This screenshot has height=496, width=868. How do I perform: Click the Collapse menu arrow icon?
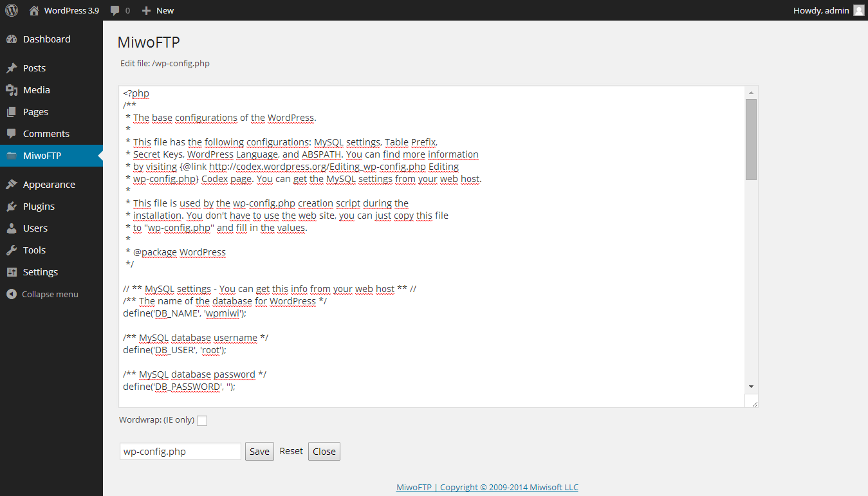click(x=12, y=294)
